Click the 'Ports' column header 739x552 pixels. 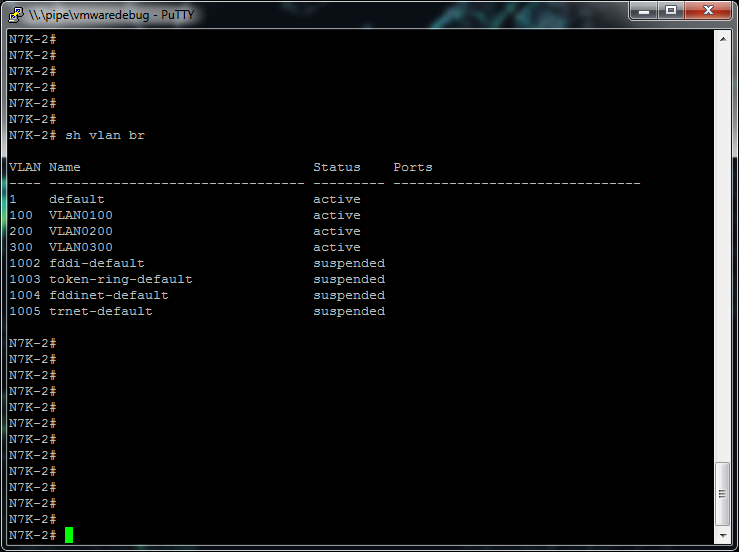[x=413, y=167]
